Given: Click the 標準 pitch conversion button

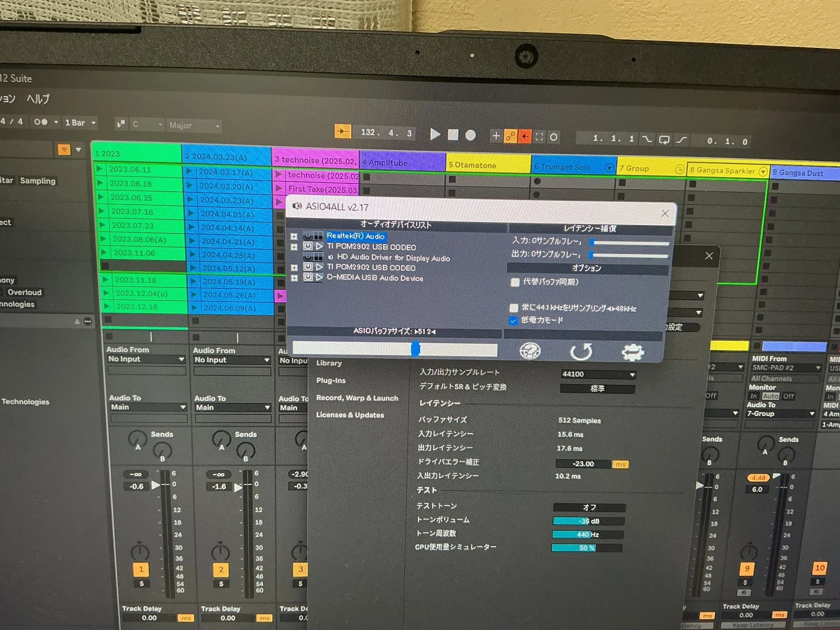Looking at the screenshot, I should click(597, 388).
